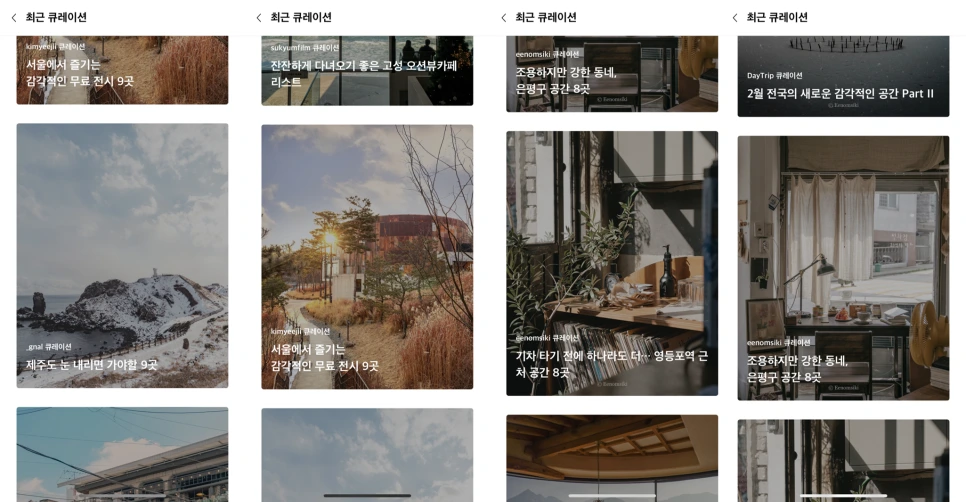Viewport: 966px width, 502px height.
Task: Open the cropped 은평구 공간 8곳 card at top
Action: (x=612, y=73)
